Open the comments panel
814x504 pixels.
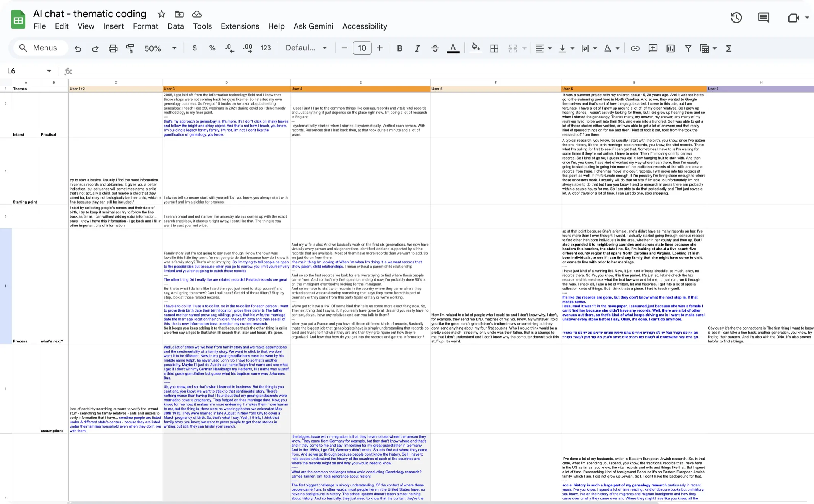[x=764, y=18]
